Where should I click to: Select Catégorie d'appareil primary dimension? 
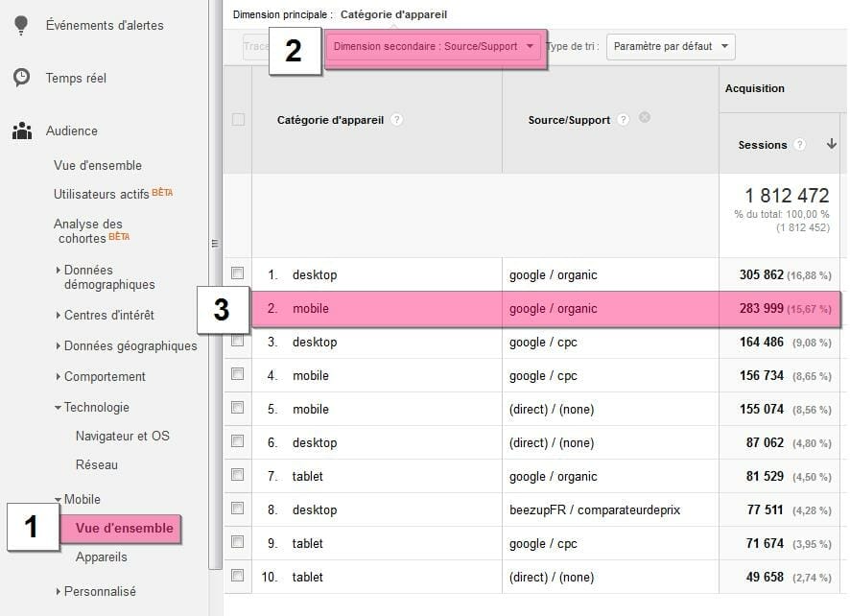396,14
